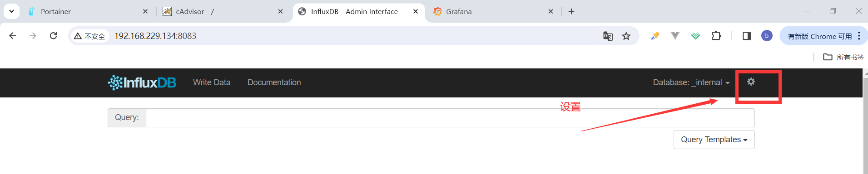Image resolution: width=868 pixels, height=174 pixels.
Task: Open the InfluxDB settings gear icon
Action: (751, 82)
